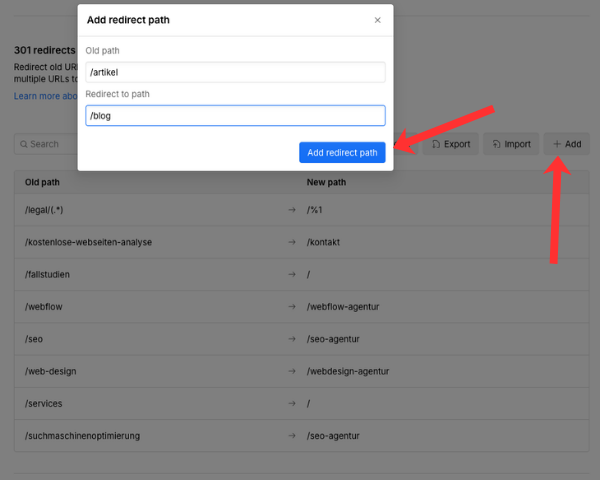Click the arrow icon in /webflow row

pyautogui.click(x=292, y=307)
